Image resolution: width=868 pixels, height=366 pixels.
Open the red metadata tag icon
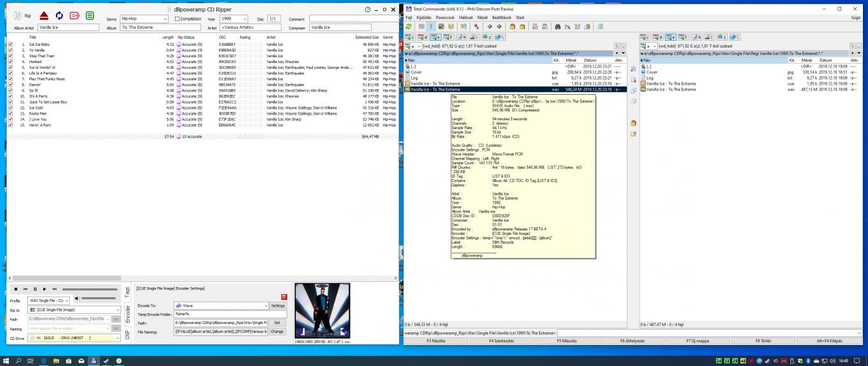[74, 15]
